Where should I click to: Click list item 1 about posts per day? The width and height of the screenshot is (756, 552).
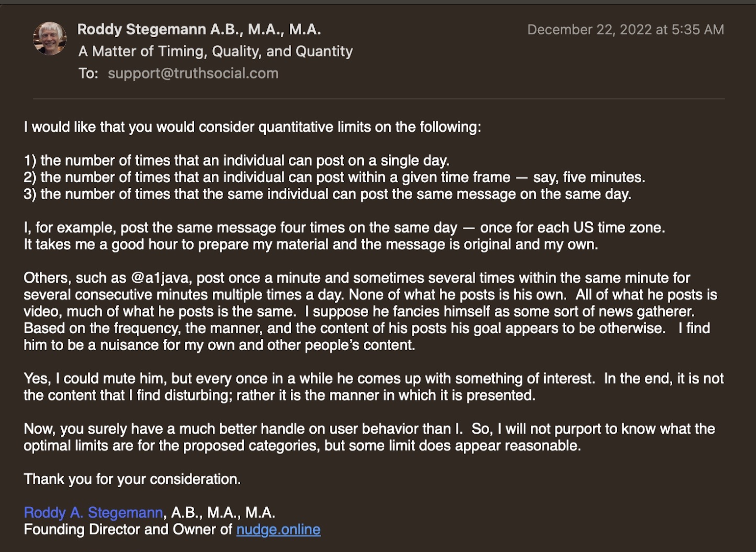point(236,161)
